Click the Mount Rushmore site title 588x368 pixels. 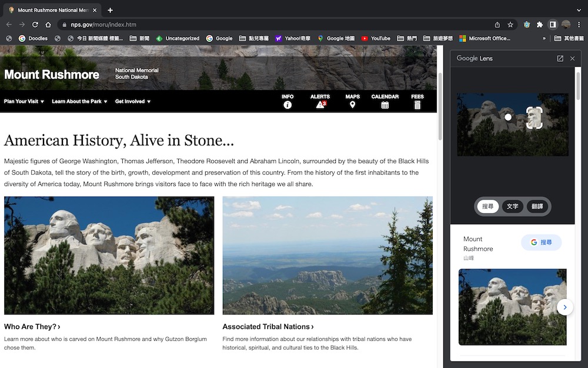tap(52, 74)
